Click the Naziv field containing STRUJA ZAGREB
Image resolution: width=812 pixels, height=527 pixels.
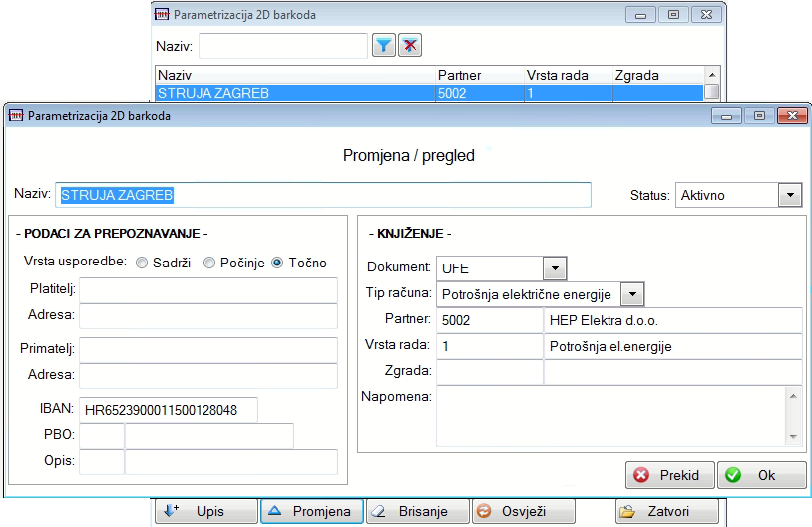coord(323,195)
